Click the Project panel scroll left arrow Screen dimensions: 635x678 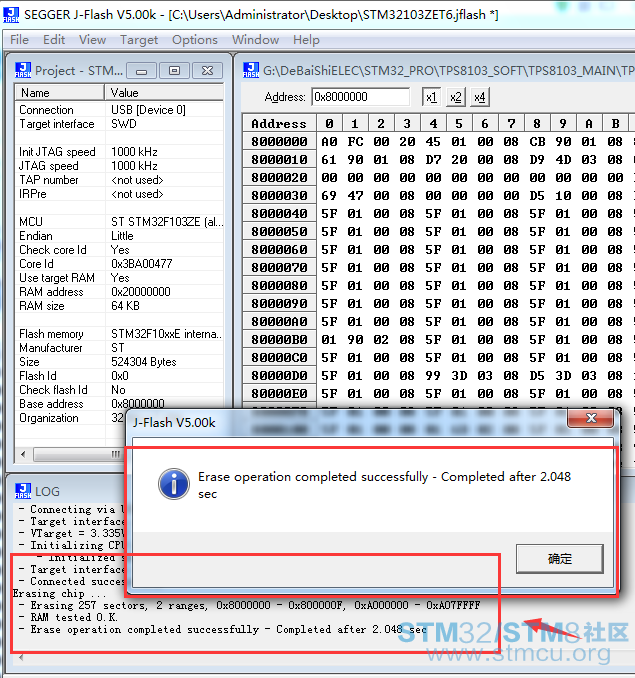coord(23,454)
